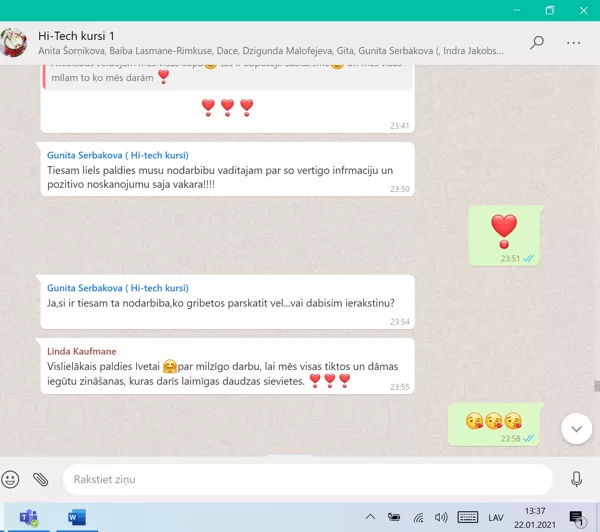Open touch keyboard tray icon
This screenshot has height=532, width=600.
[x=468, y=517]
